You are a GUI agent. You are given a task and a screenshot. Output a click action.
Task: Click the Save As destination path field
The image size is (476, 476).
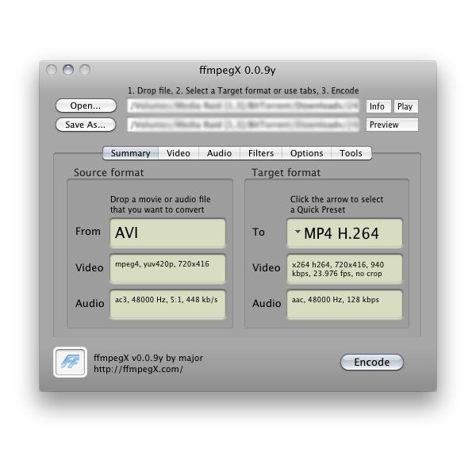click(244, 125)
